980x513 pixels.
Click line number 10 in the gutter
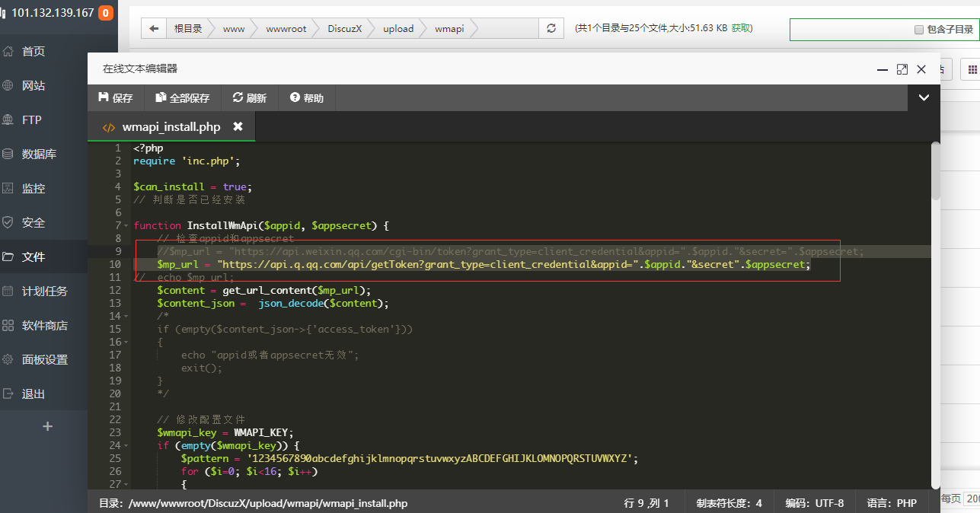115,264
